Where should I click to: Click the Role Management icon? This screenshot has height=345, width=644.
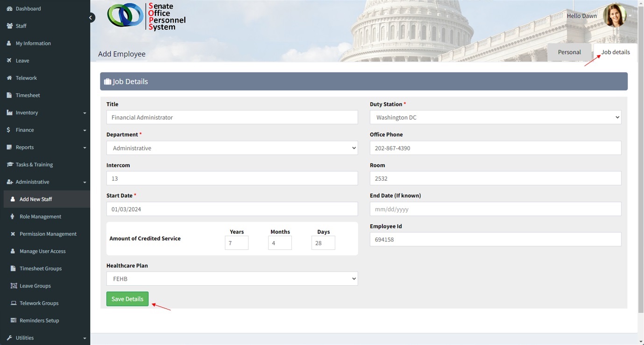point(13,217)
